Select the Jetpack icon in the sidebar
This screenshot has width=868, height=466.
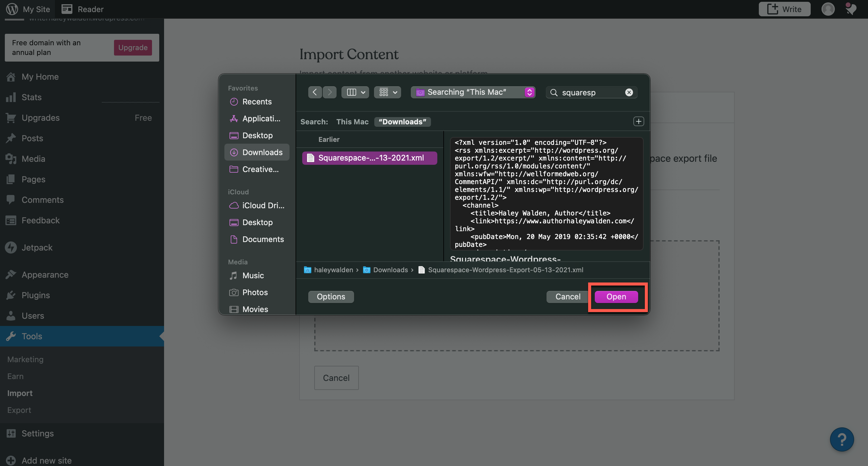(x=11, y=247)
